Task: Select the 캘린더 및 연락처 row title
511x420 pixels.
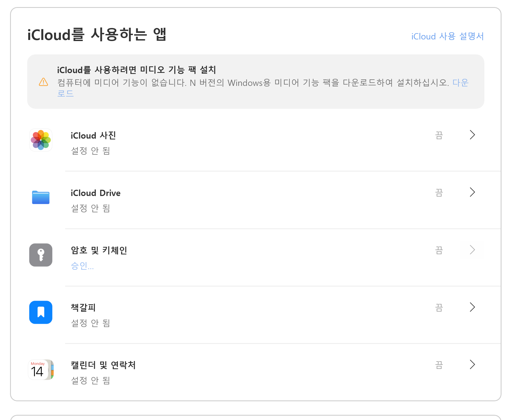Action: pos(103,365)
